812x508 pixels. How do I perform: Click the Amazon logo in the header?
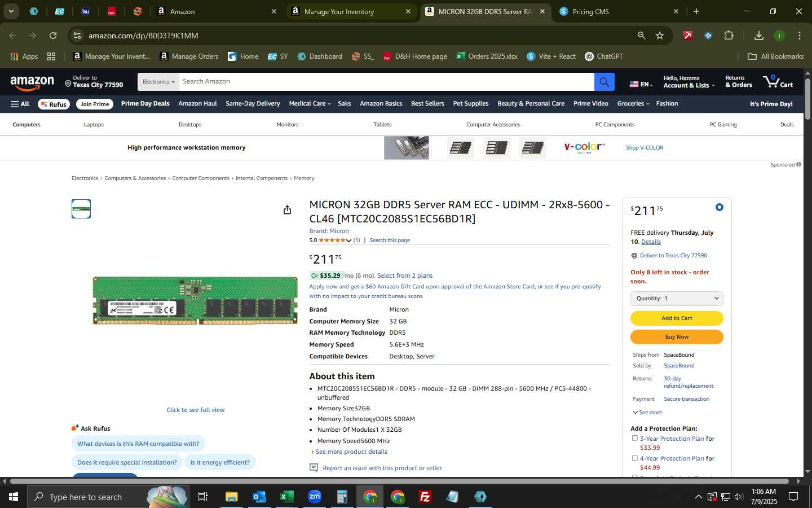tap(32, 82)
